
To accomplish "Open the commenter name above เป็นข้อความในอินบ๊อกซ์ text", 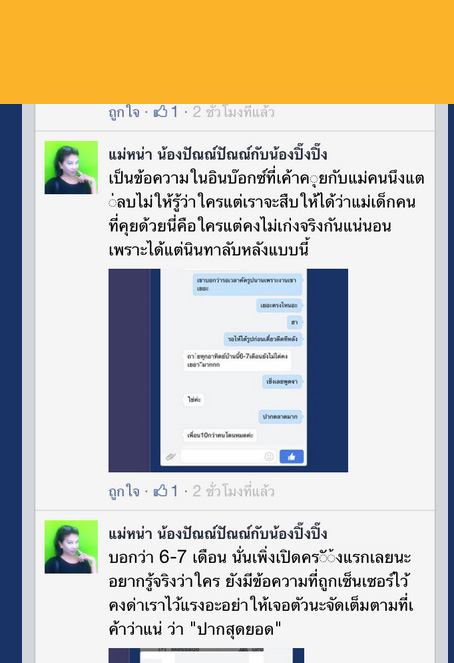I will 218,154.
